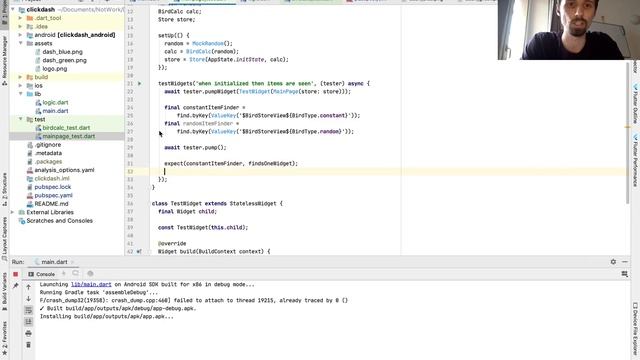Select Scratches and Consoles node

point(59,221)
